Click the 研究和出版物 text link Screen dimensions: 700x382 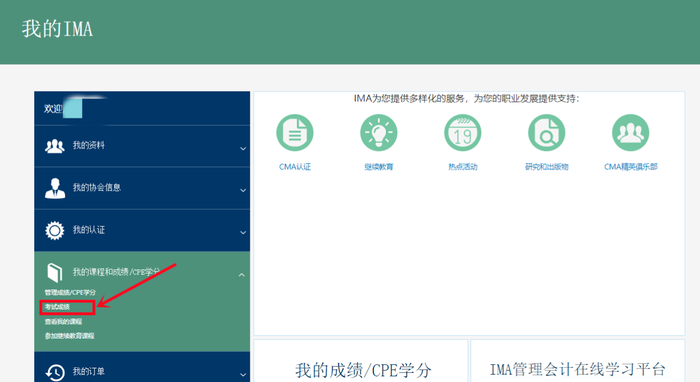point(546,167)
